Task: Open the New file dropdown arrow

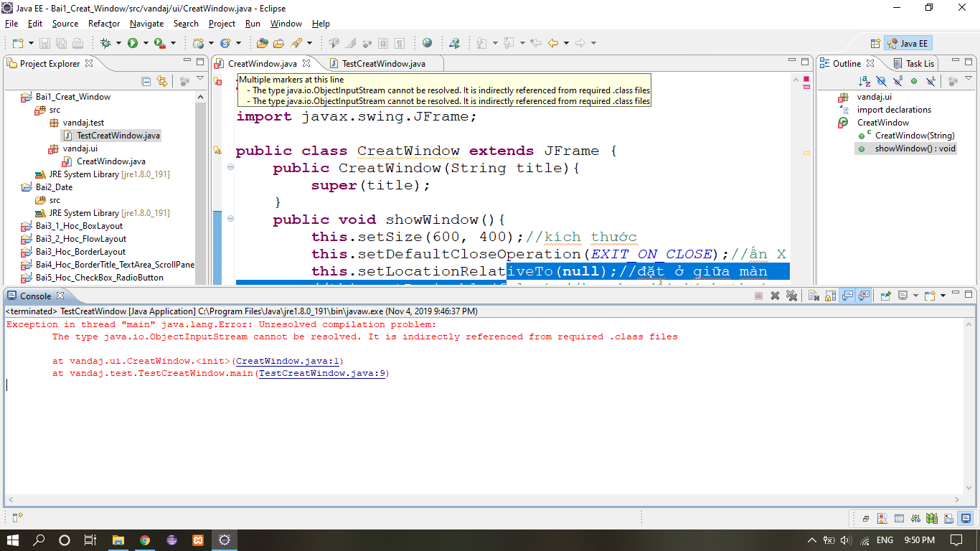Action: coord(29,43)
